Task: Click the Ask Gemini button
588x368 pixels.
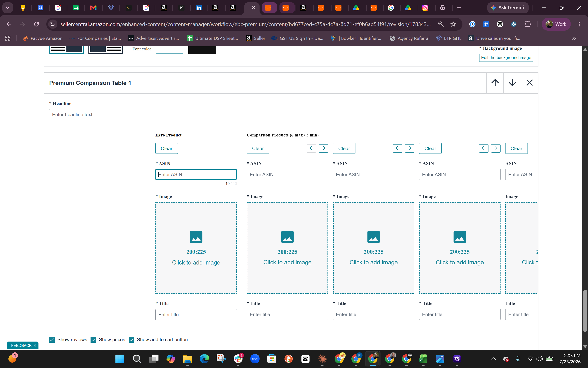Action: pyautogui.click(x=508, y=8)
